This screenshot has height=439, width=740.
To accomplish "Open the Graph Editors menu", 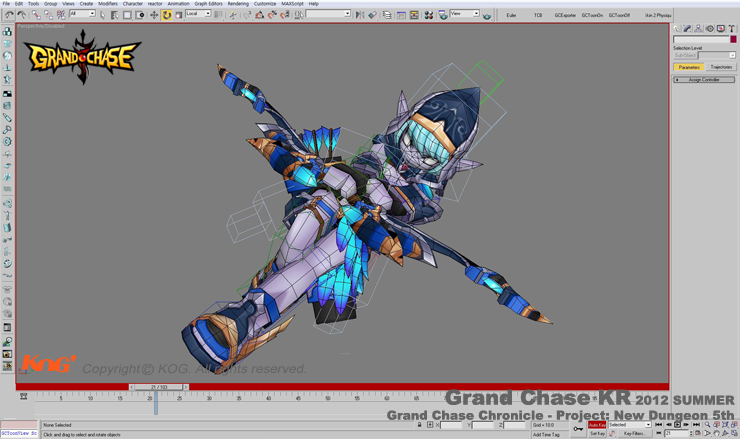I will pyautogui.click(x=208, y=4).
